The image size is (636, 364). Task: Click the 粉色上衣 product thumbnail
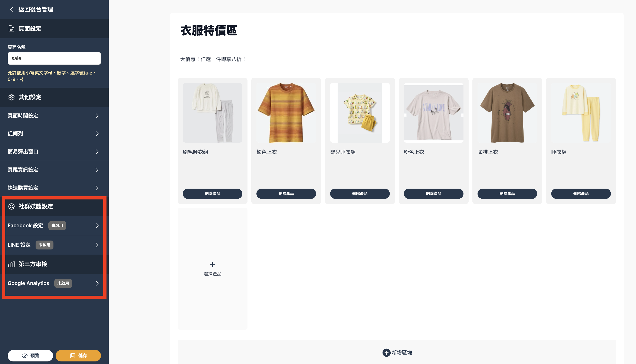pos(433,113)
